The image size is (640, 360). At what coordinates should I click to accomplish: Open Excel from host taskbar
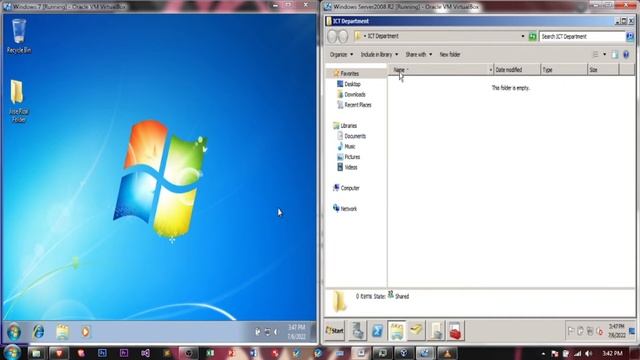coord(210,353)
